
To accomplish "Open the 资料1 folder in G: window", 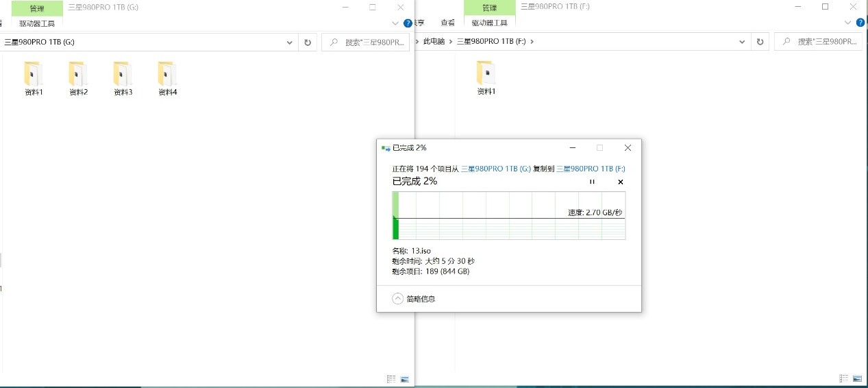I will 33,78.
